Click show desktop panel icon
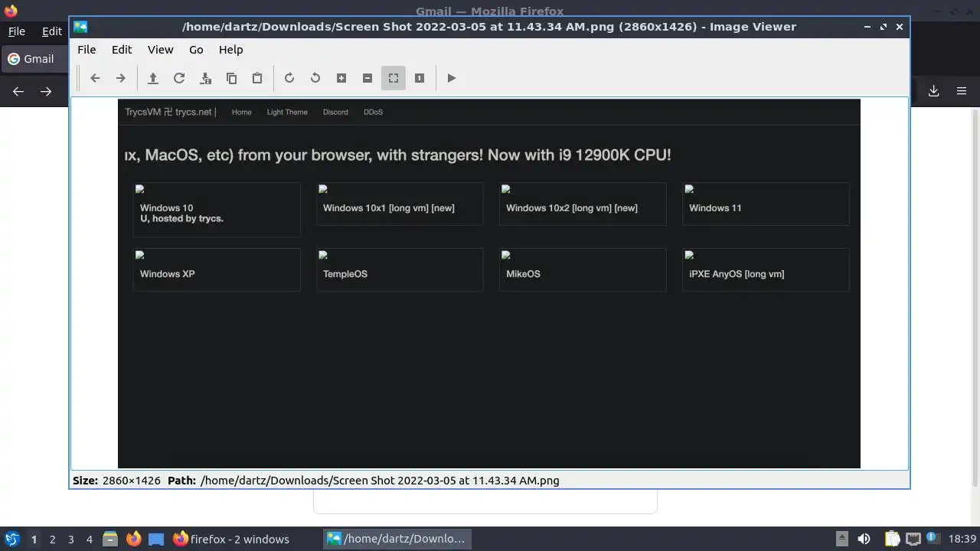980x551 pixels. (156, 539)
